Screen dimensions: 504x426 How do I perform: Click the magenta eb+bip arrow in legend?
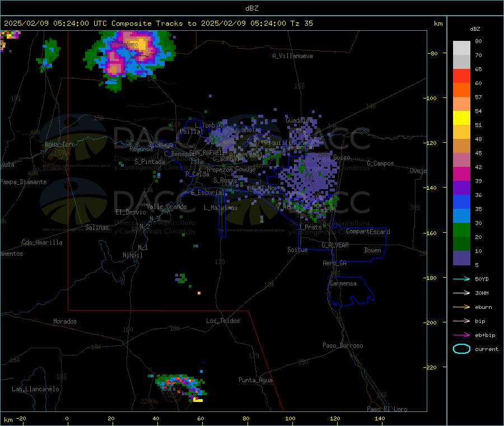[461, 335]
